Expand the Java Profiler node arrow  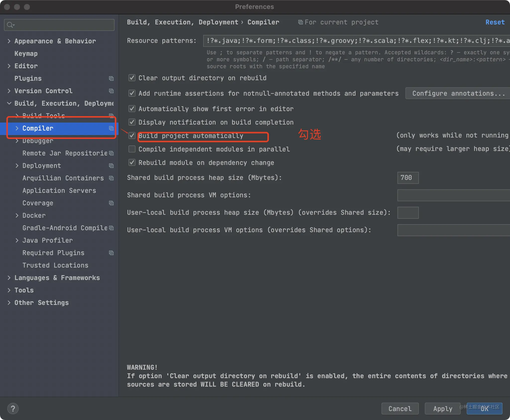tap(17, 240)
